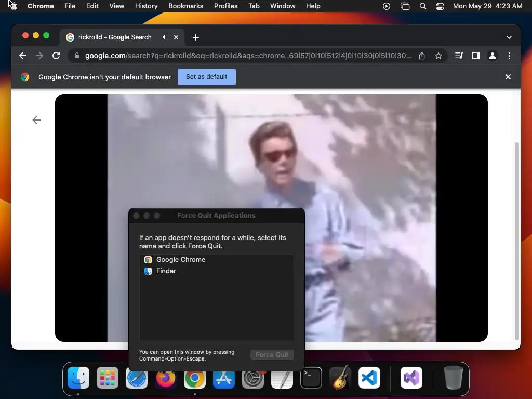Open the File menu
This screenshot has width=532, height=399.
click(70, 6)
